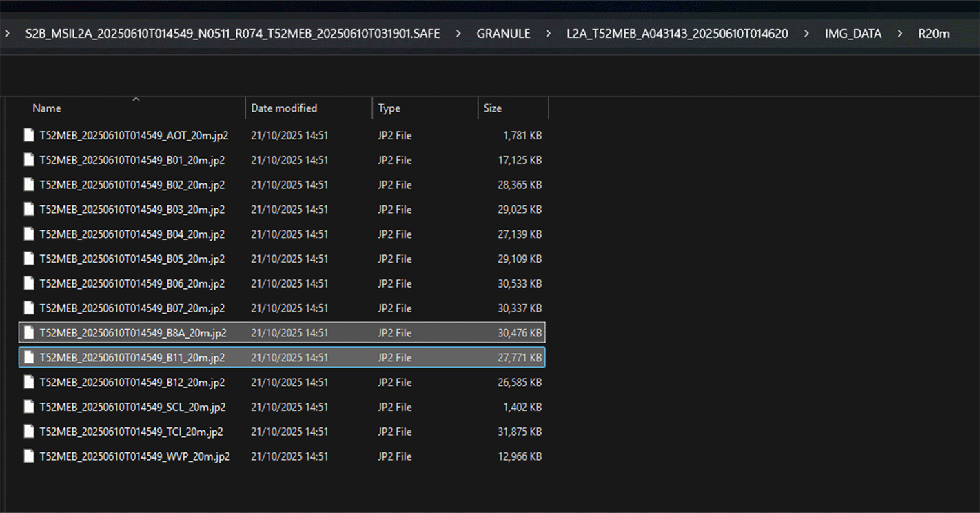Expand chevron after IMG_DATA breadcrumb
This screenshot has height=513, width=980.
[900, 34]
